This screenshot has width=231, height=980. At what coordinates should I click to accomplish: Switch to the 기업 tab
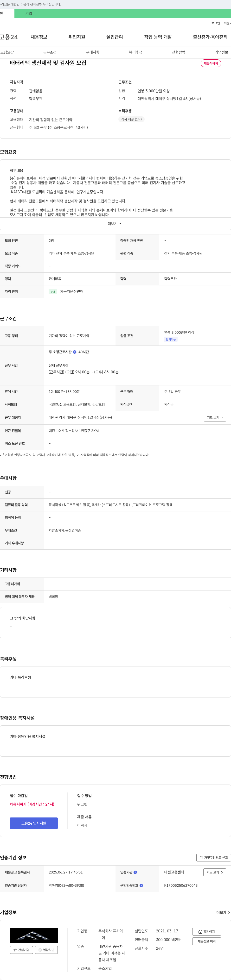pos(29,13)
